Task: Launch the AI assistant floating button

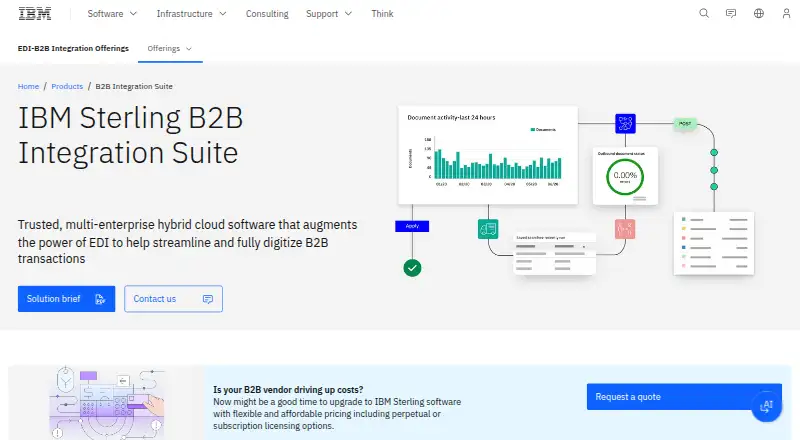Action: (x=766, y=406)
